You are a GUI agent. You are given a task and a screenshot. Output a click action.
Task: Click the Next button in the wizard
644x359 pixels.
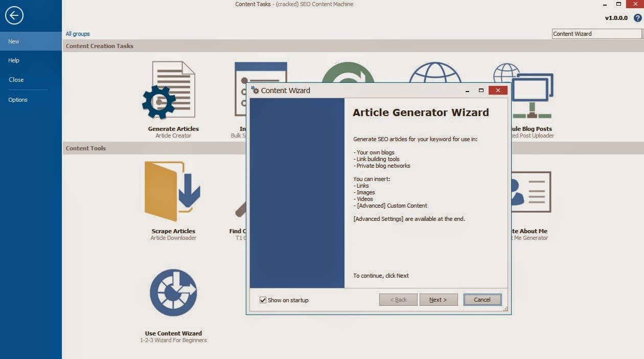click(x=439, y=300)
